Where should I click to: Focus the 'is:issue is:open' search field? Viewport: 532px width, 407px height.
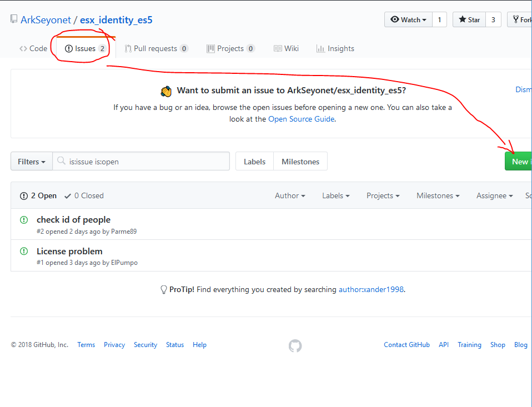point(141,162)
